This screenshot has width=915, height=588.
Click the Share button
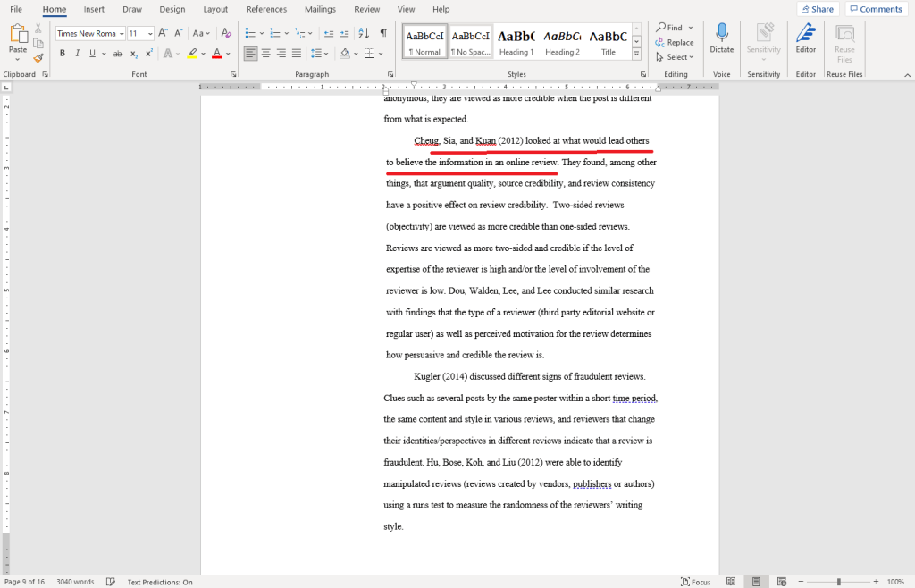coord(817,9)
